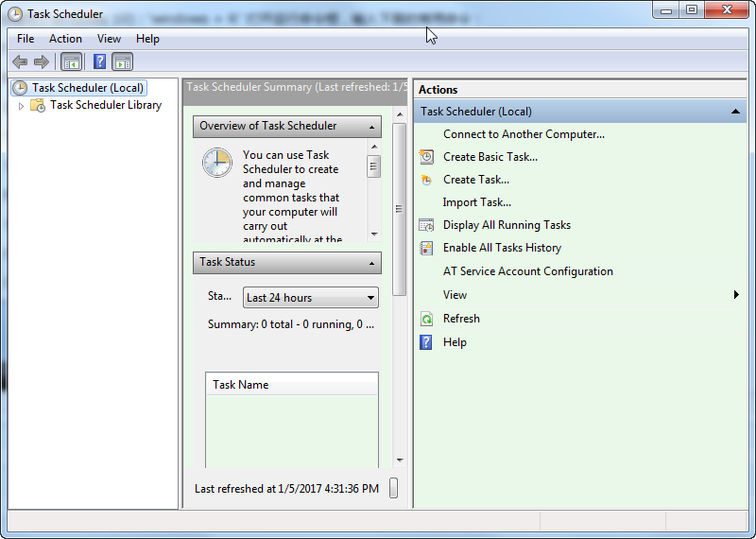756x539 pixels.
Task: Open the View menu in menu bar
Action: click(109, 39)
